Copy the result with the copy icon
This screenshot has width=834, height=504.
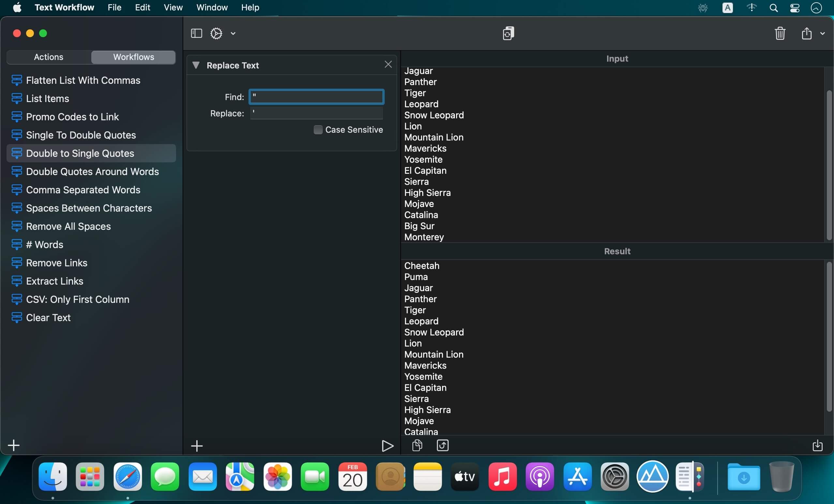click(417, 445)
